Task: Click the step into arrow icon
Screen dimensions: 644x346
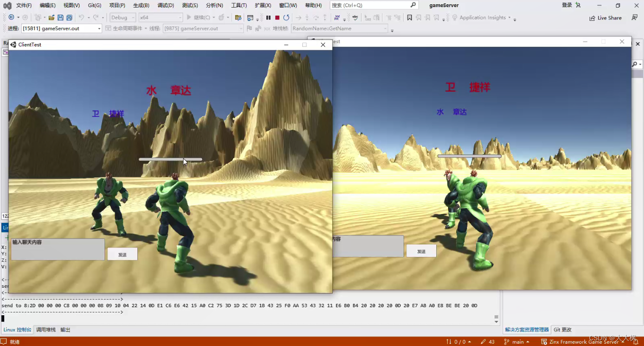Action: pos(307,18)
